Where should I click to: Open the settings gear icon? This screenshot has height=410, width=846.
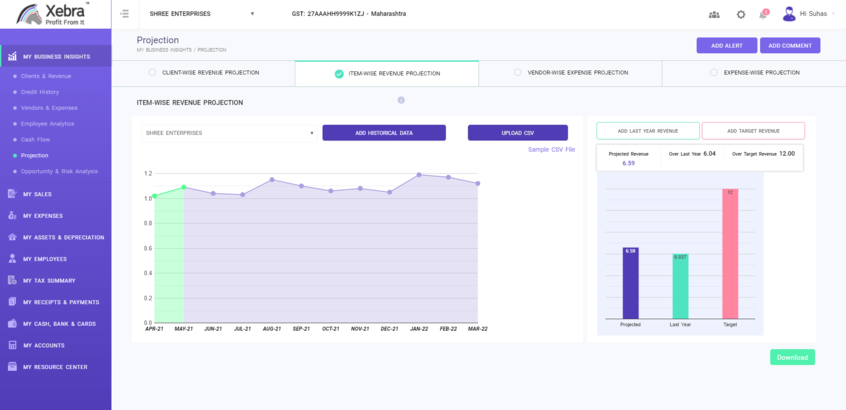pyautogui.click(x=741, y=14)
